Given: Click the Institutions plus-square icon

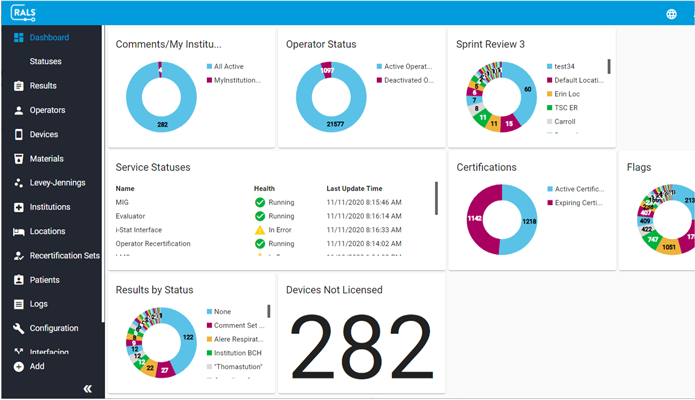Looking at the screenshot, I should pos(19,207).
